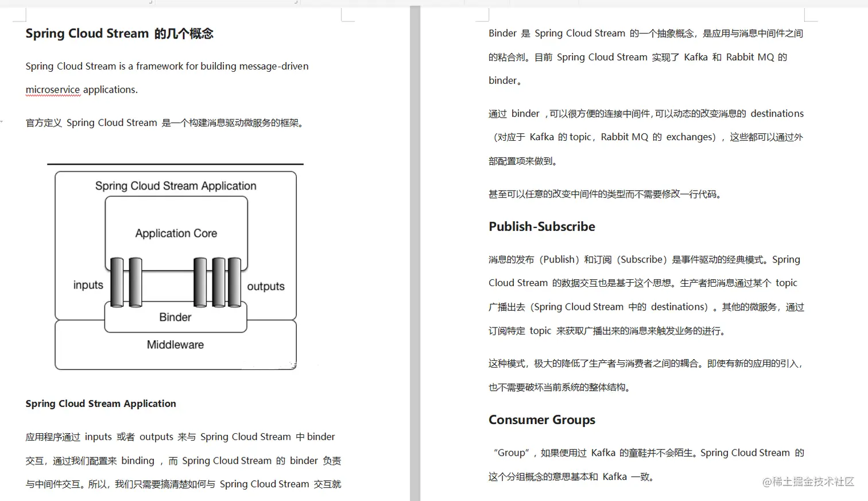Click the Middleware box in the diagram
The width and height of the screenshot is (868, 501).
pyautogui.click(x=175, y=344)
